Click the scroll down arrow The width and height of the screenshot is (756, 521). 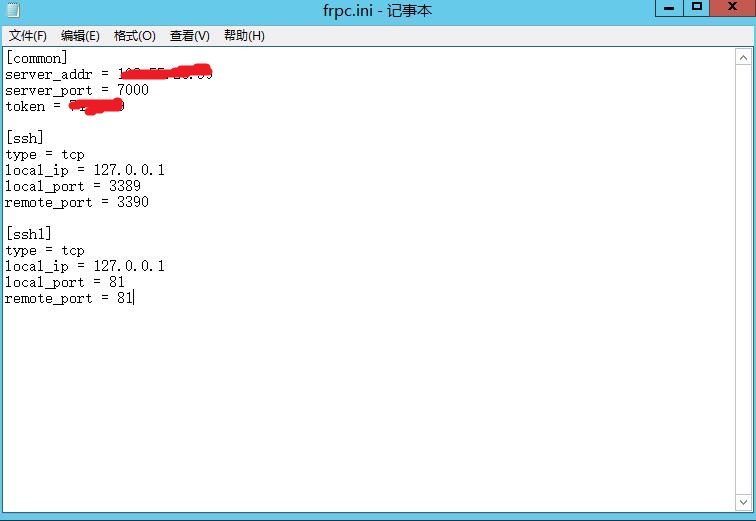coord(746,501)
